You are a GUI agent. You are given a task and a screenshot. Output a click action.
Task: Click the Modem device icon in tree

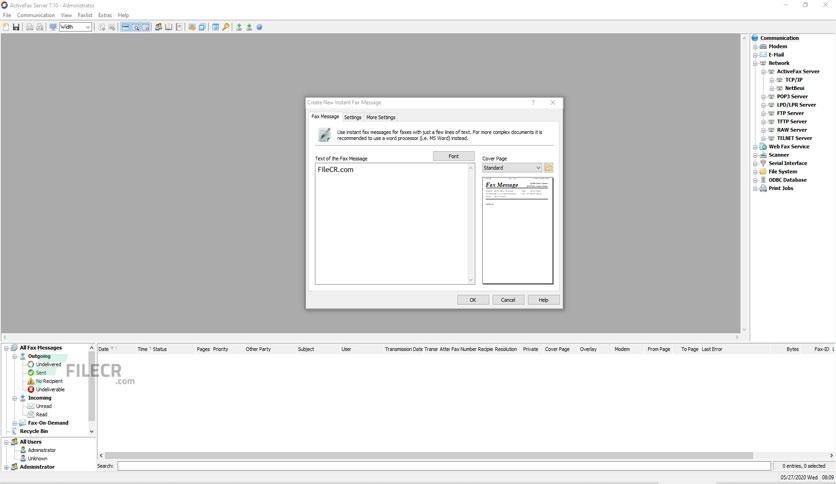763,46
